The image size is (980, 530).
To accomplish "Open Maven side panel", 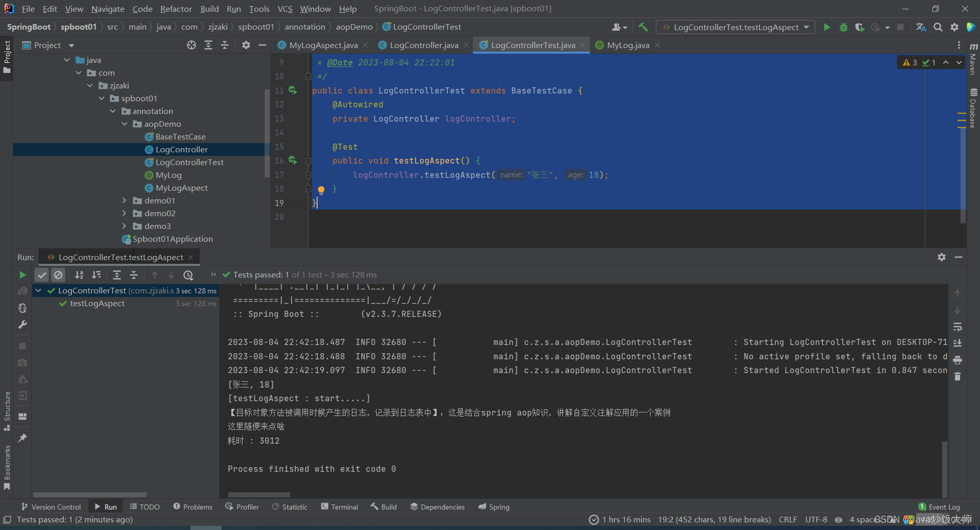I will pos(973,59).
